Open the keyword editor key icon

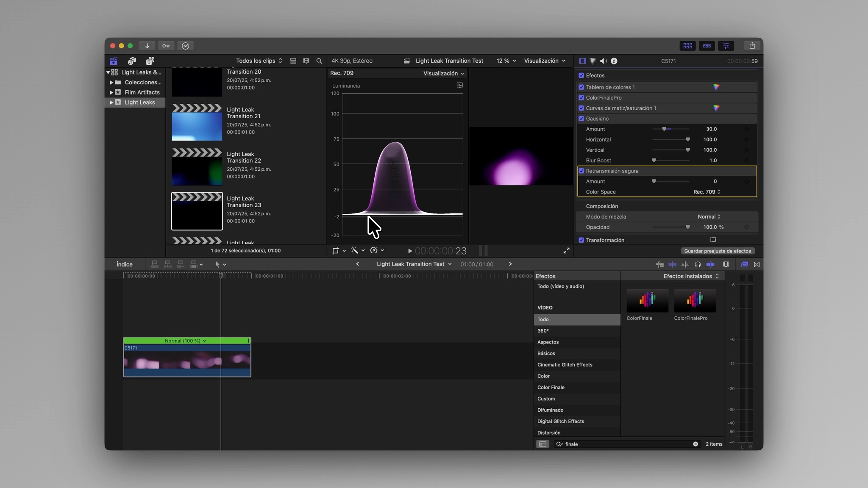(x=166, y=46)
